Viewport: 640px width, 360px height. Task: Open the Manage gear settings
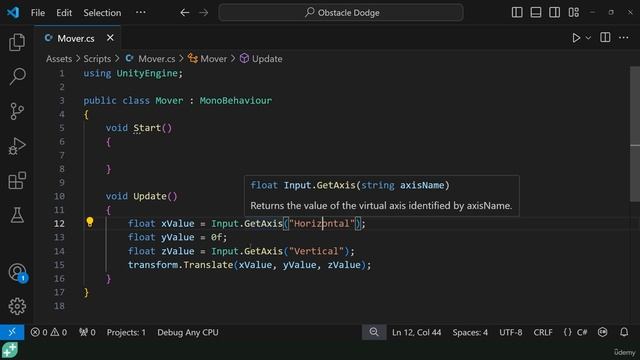pyautogui.click(x=17, y=306)
